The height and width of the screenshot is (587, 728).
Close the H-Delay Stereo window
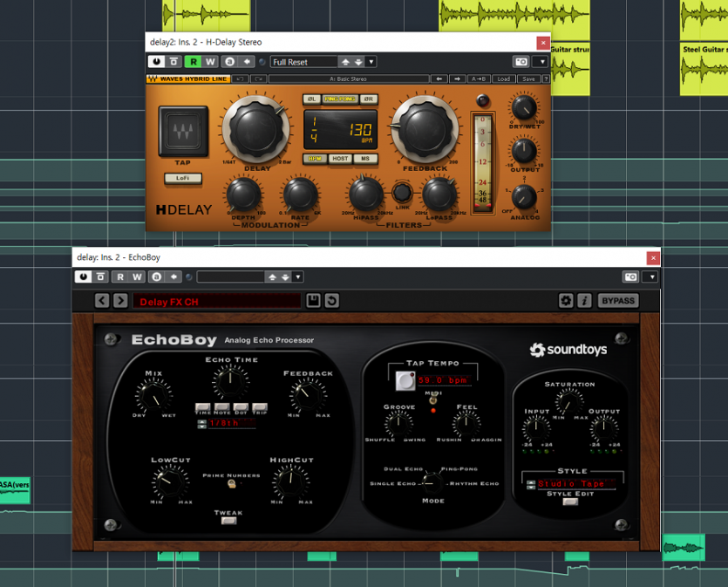(x=543, y=43)
